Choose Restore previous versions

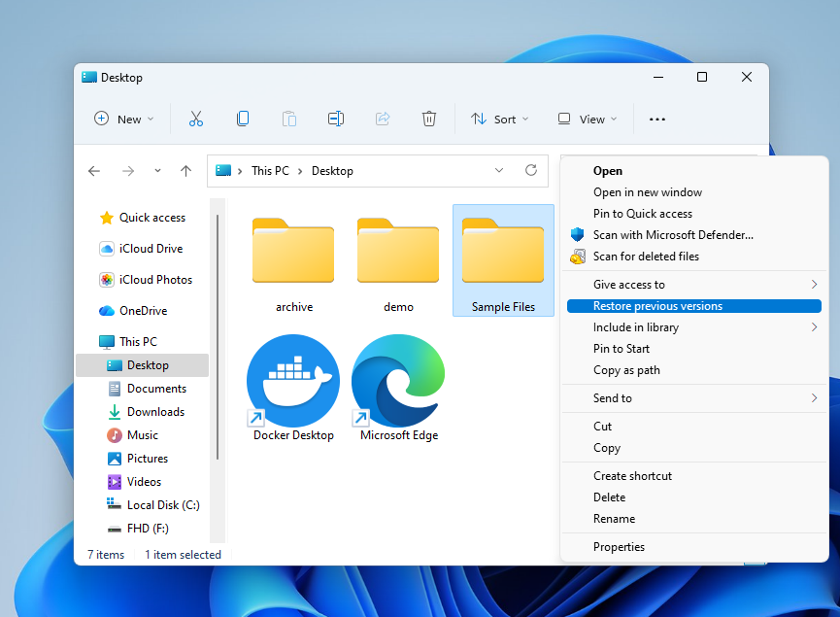tap(694, 306)
